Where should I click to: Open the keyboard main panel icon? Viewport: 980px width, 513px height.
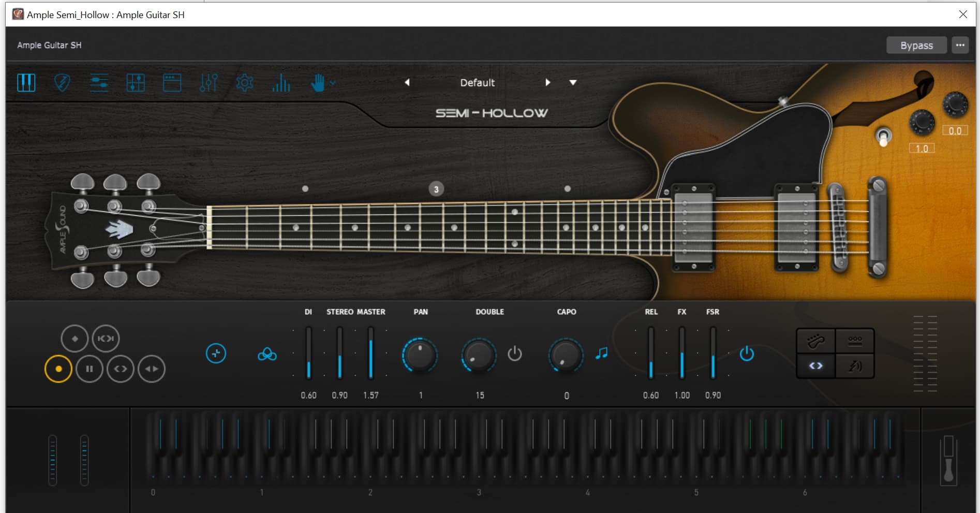(26, 83)
